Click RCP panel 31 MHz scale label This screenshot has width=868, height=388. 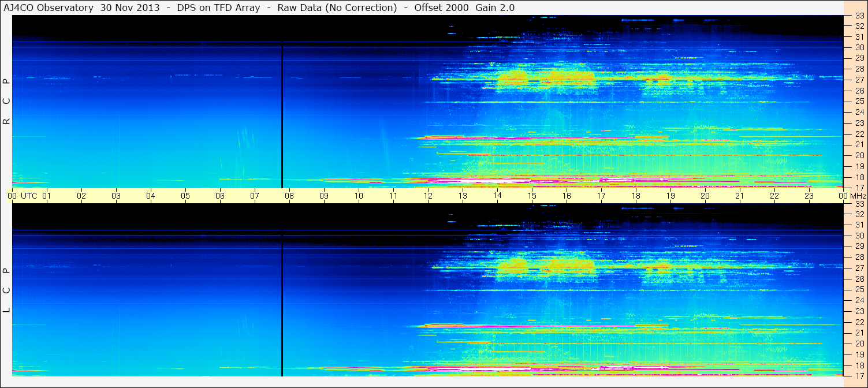click(x=859, y=36)
